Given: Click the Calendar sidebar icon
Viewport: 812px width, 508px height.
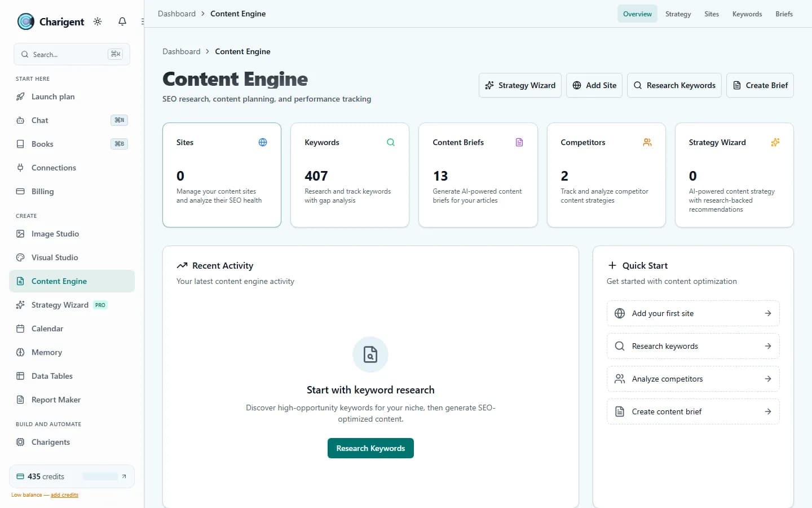Looking at the screenshot, I should pos(20,329).
